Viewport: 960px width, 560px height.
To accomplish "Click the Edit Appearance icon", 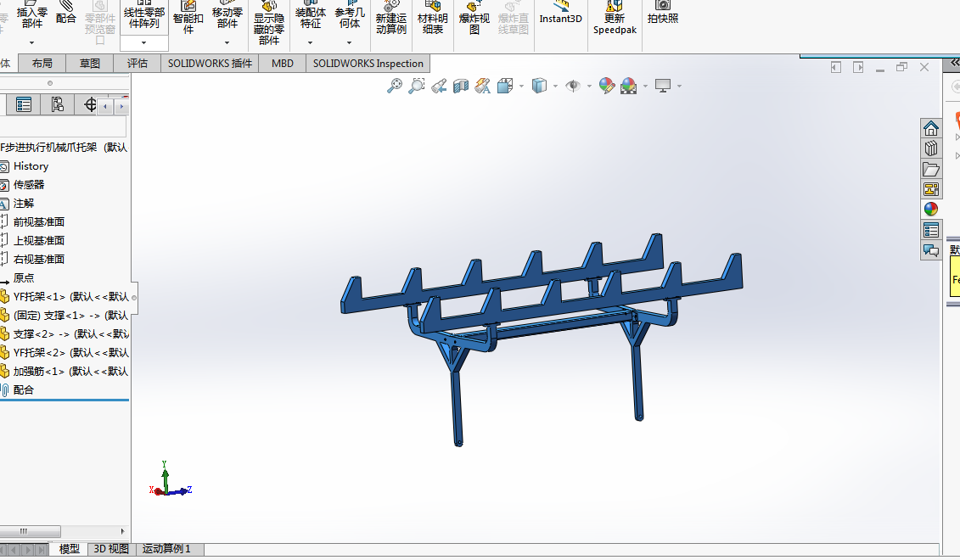I will coord(607,86).
